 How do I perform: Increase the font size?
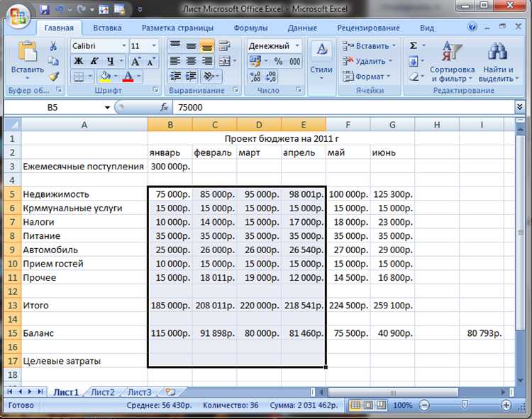pyautogui.click(x=135, y=62)
